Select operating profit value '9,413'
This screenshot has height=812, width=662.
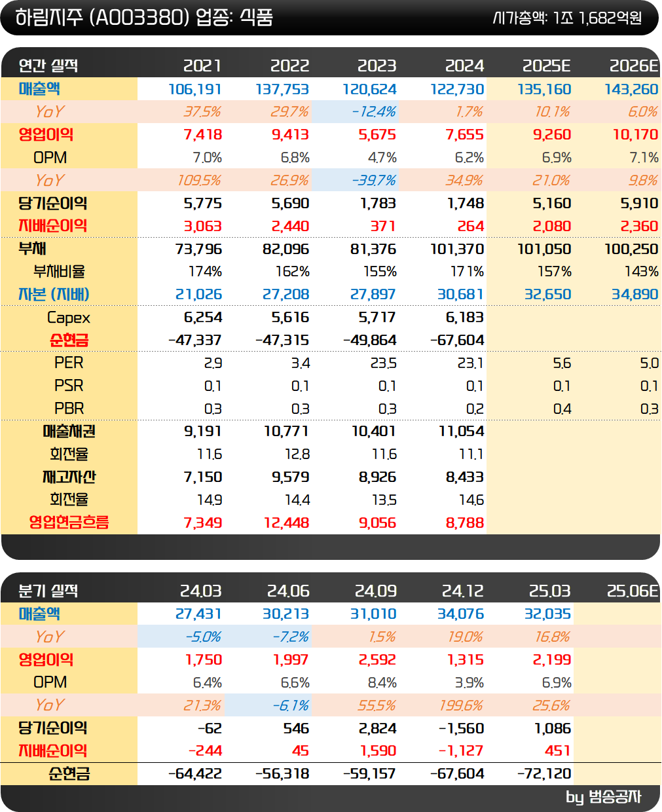click(x=290, y=135)
